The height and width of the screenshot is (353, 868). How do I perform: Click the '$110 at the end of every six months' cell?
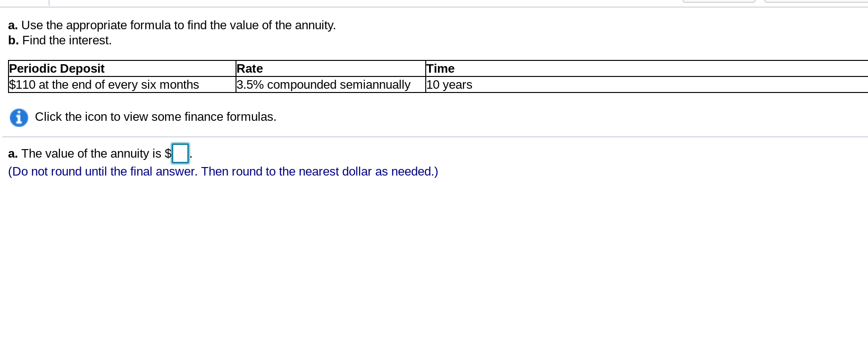(122, 84)
